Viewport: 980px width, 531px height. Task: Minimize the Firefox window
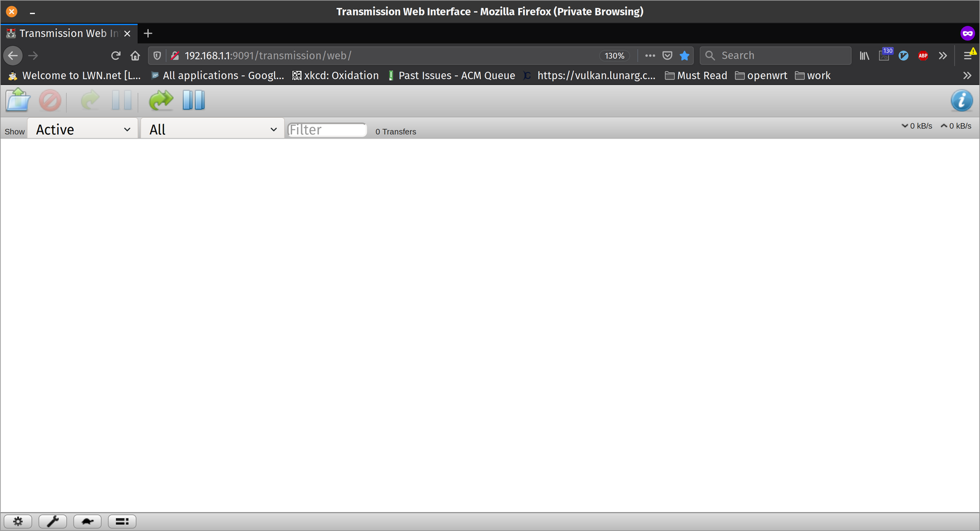[x=32, y=12]
